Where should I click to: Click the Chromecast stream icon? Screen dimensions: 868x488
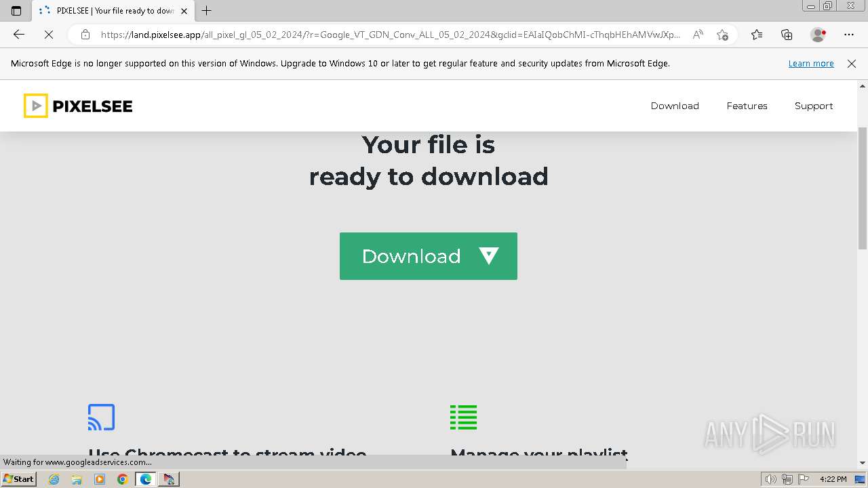point(101,418)
